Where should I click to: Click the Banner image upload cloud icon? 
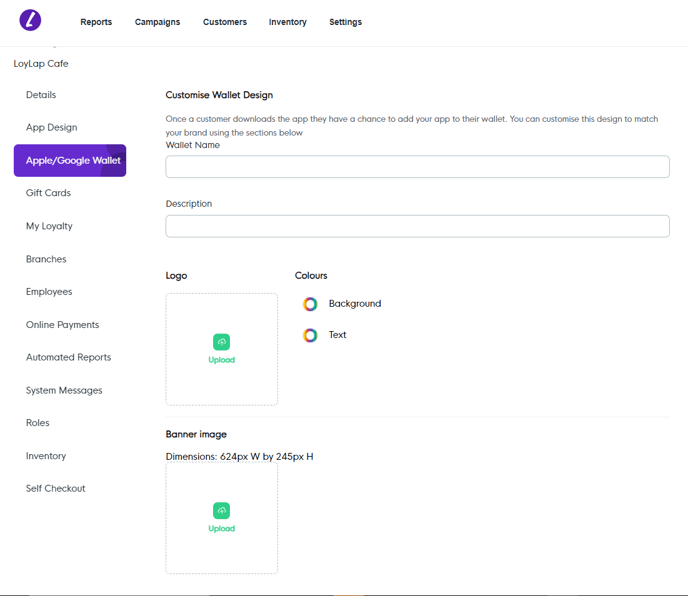pyautogui.click(x=222, y=510)
